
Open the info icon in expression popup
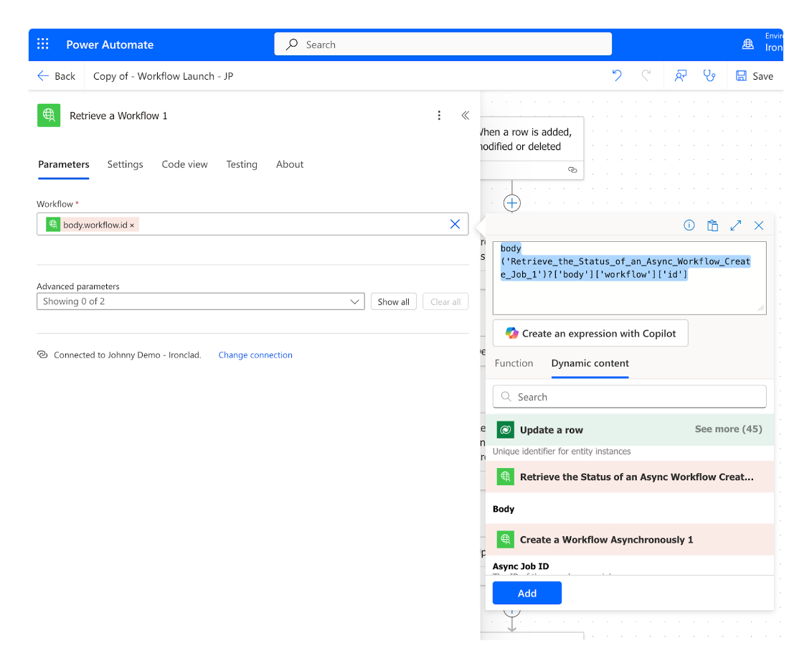689,225
